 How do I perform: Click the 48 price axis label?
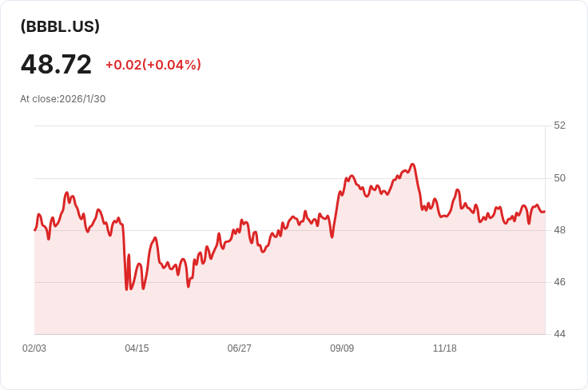[559, 230]
